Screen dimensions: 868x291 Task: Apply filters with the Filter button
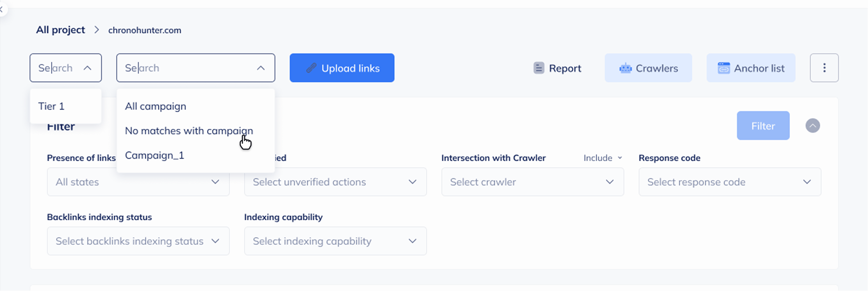(763, 126)
